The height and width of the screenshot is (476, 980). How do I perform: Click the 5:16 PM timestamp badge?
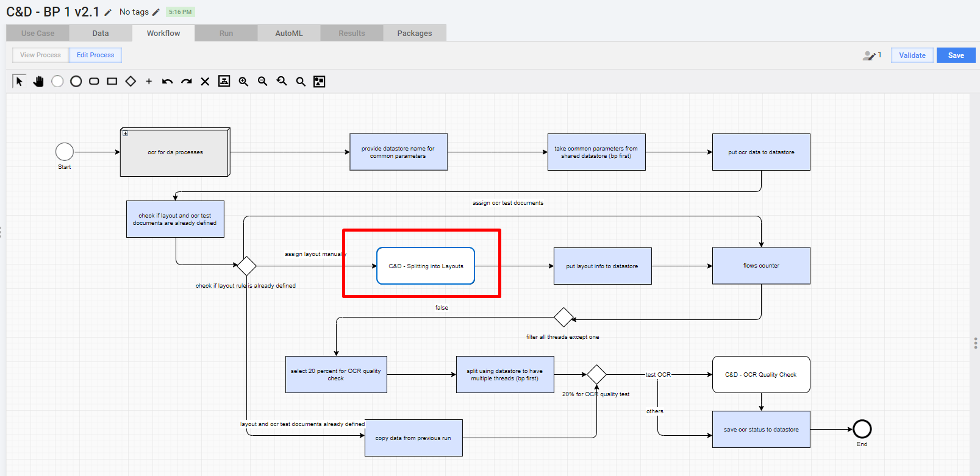coord(180,12)
